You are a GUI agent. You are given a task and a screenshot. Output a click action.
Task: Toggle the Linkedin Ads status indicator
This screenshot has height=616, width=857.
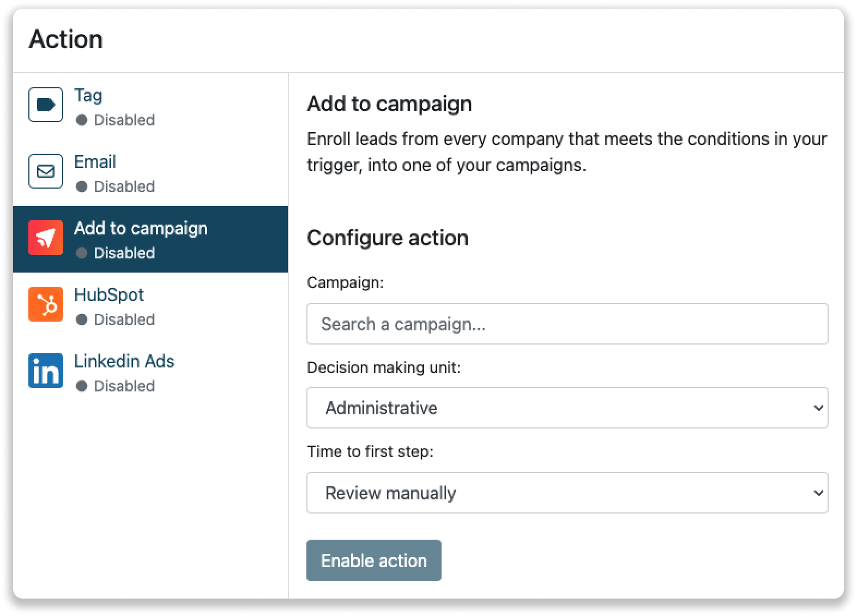pyautogui.click(x=83, y=386)
